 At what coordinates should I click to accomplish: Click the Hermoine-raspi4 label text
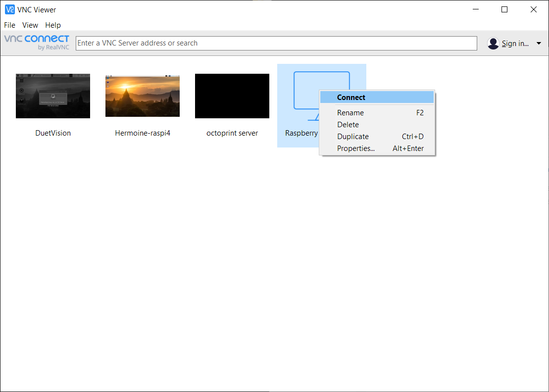point(143,133)
